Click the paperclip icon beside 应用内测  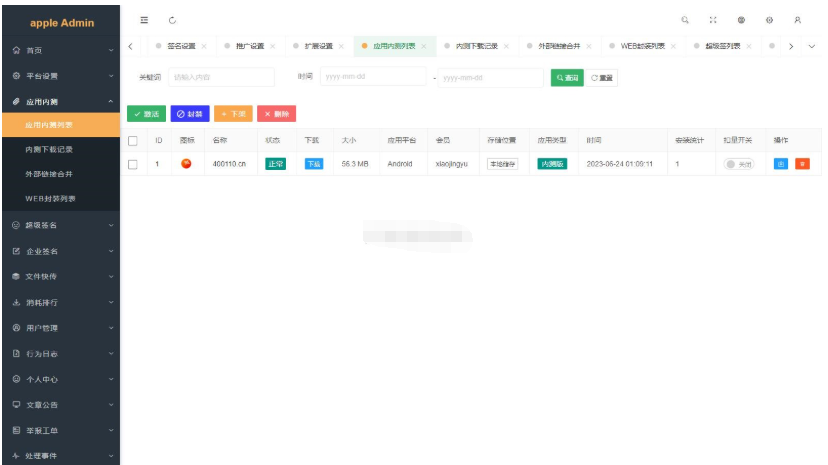(x=16, y=101)
